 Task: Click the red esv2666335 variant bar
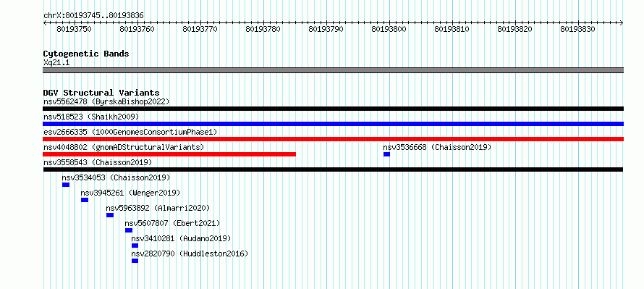(x=333, y=139)
